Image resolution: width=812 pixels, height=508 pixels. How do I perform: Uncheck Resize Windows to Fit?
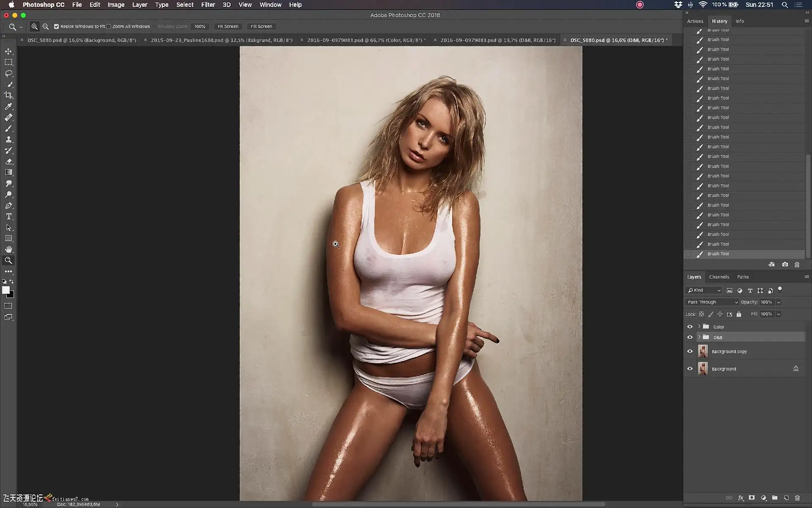point(56,26)
